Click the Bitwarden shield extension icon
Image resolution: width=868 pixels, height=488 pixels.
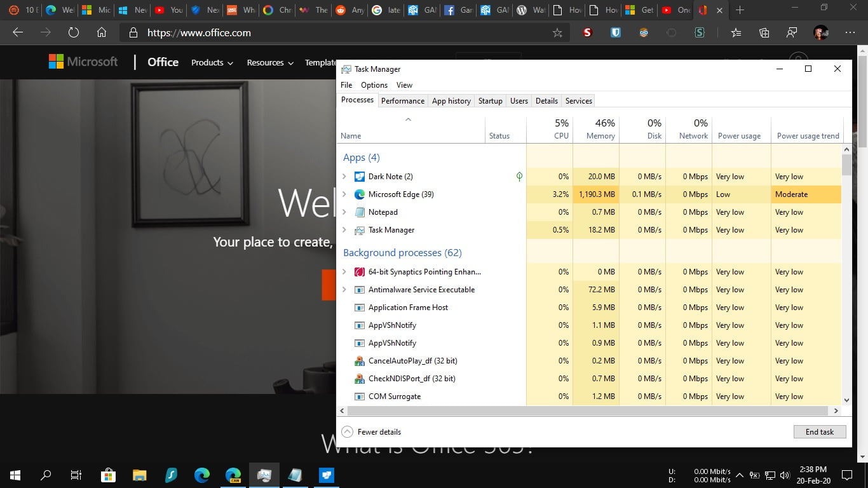coord(615,32)
